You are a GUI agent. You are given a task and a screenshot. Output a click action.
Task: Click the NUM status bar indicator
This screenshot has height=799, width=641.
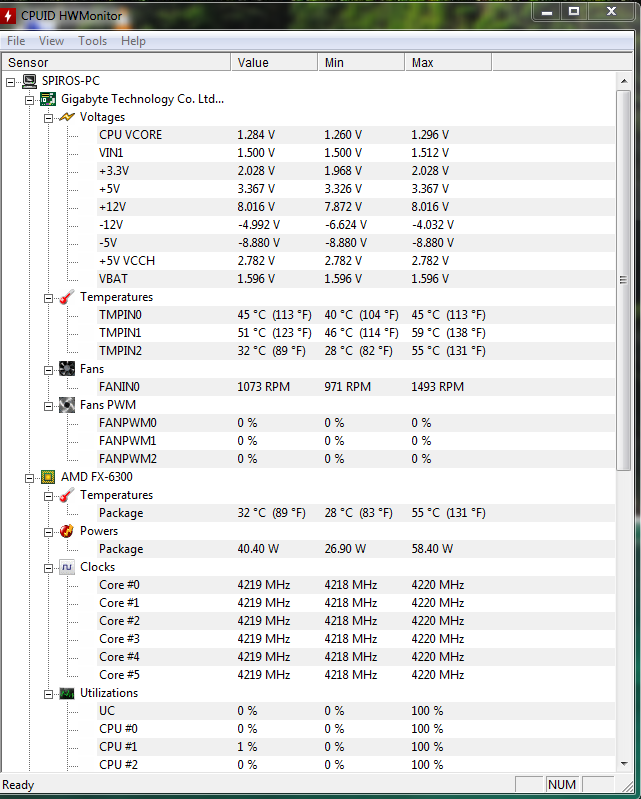tap(562, 785)
